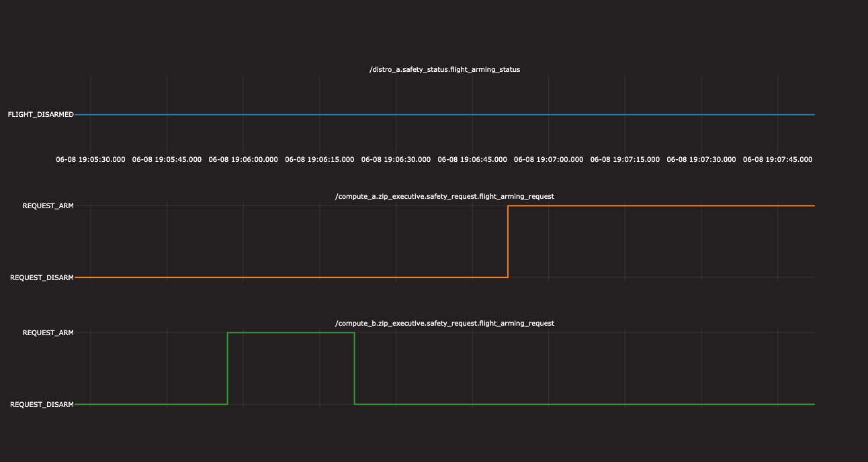Click the FLIGHT_DISARMED axis label
868x462 pixels.
coord(41,115)
